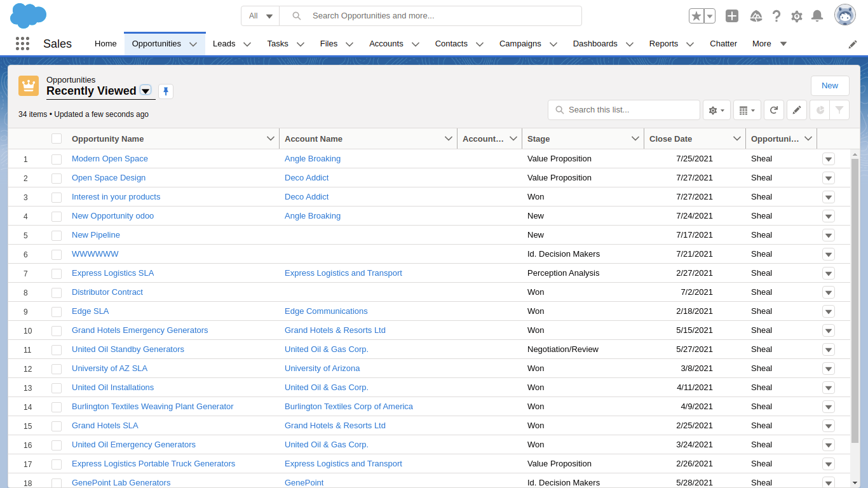
Task: Open Global Actions plus icon
Action: pyautogui.click(x=732, y=16)
